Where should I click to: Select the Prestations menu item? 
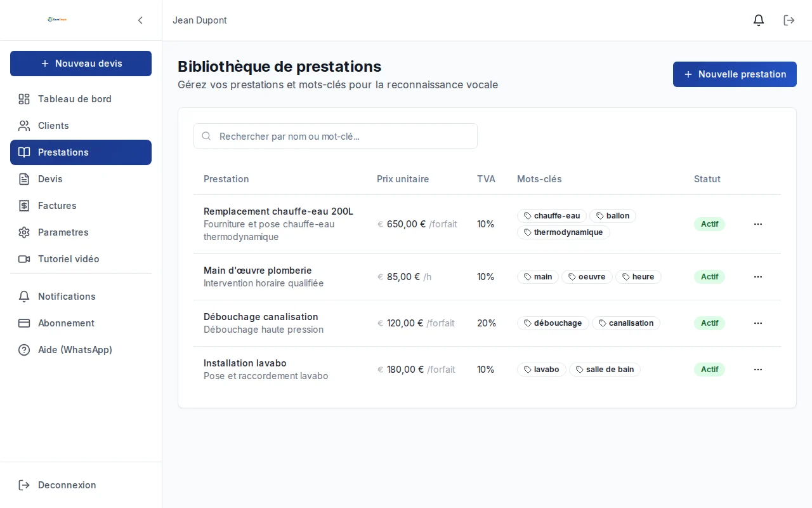click(x=81, y=152)
